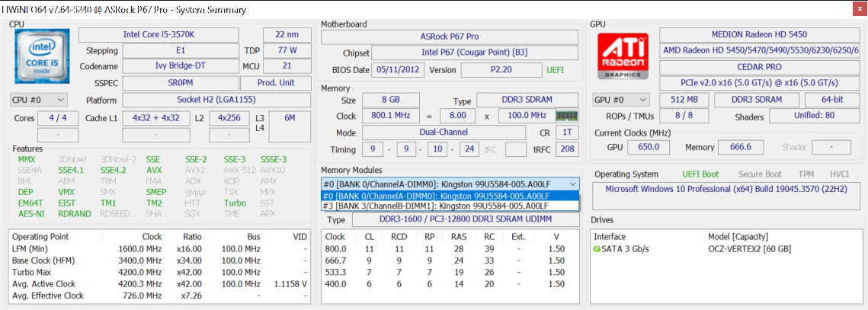Click the Unified: 80 shaders field
Image resolution: width=868 pixels, height=310 pixels.
(x=814, y=117)
